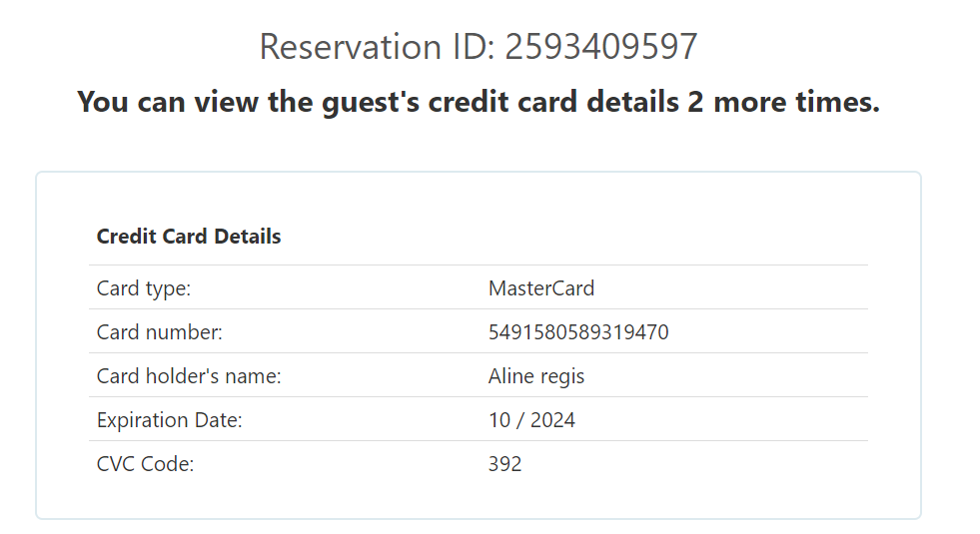Click the slash in the expiration date
Image resolution: width=980 pixels, height=534 pixels.
520,420
